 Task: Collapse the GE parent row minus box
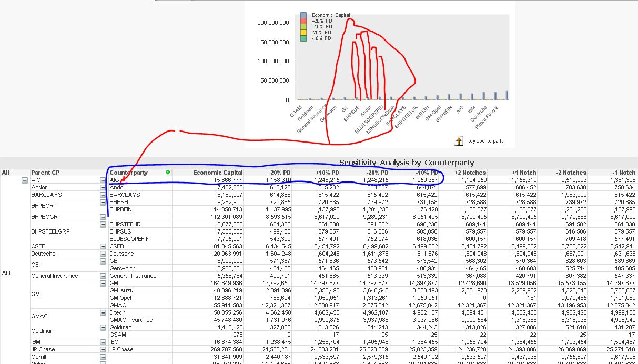(x=103, y=261)
